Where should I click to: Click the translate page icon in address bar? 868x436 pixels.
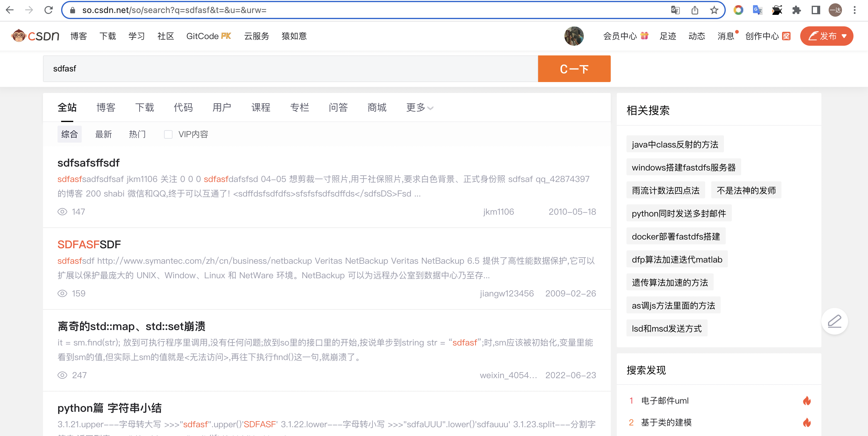coord(675,10)
